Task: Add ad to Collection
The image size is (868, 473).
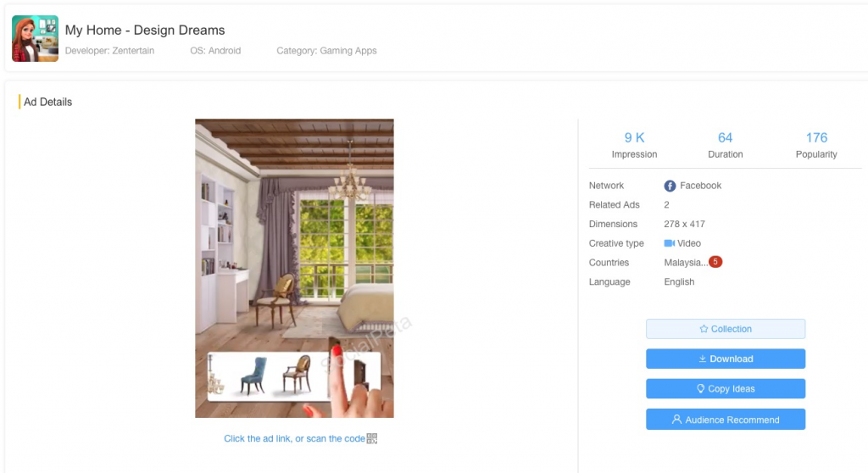Action: 726,329
